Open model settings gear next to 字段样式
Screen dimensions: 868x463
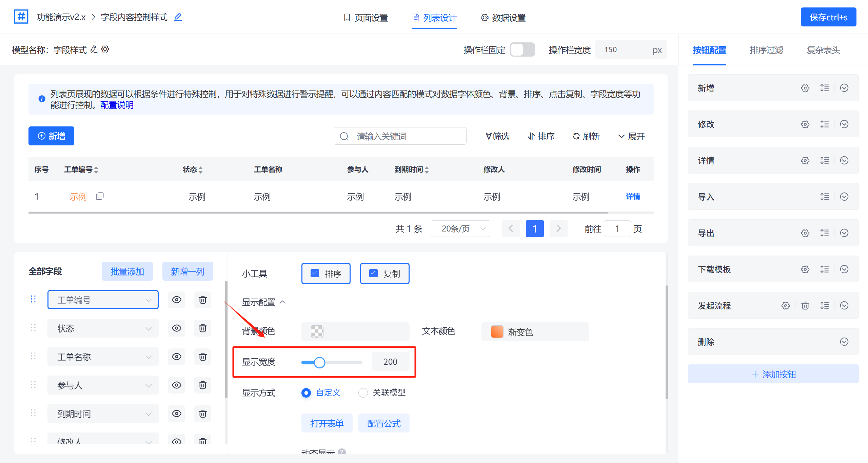coord(105,49)
